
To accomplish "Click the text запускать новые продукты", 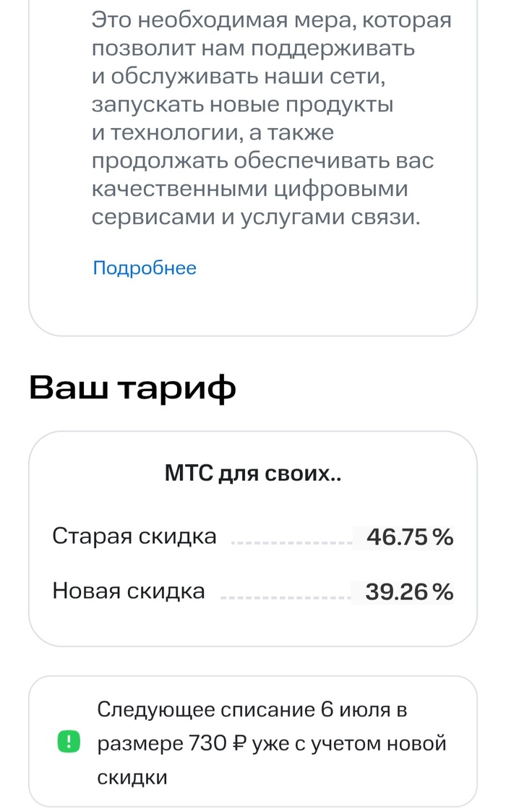I will pos(242,105).
